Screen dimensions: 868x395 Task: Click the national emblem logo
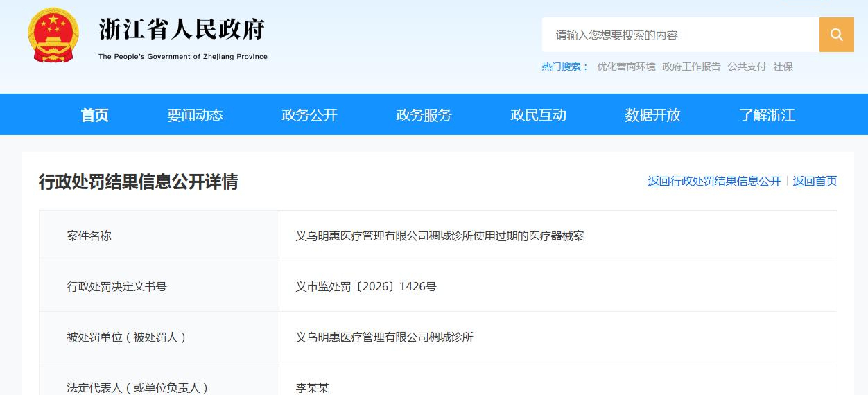pos(54,36)
